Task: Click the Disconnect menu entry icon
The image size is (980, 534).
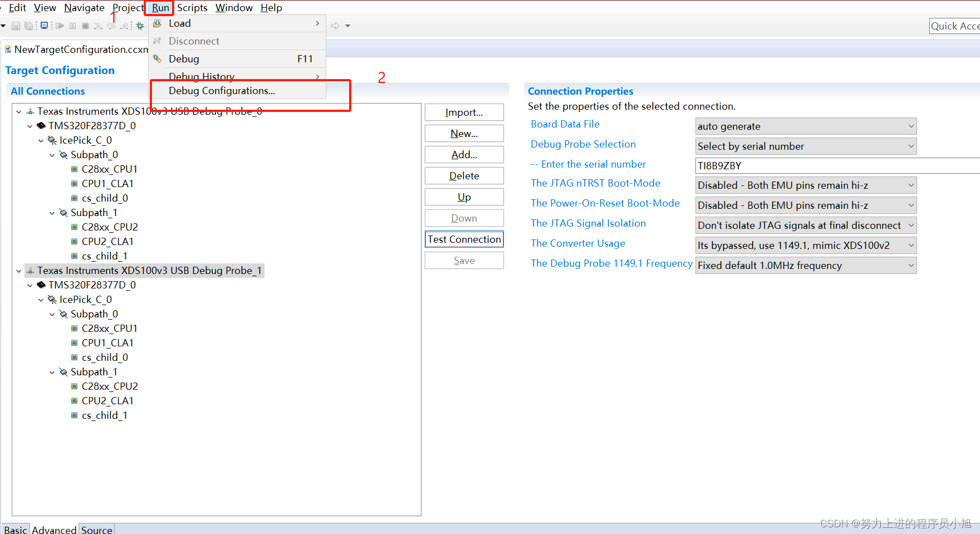Action: [158, 41]
